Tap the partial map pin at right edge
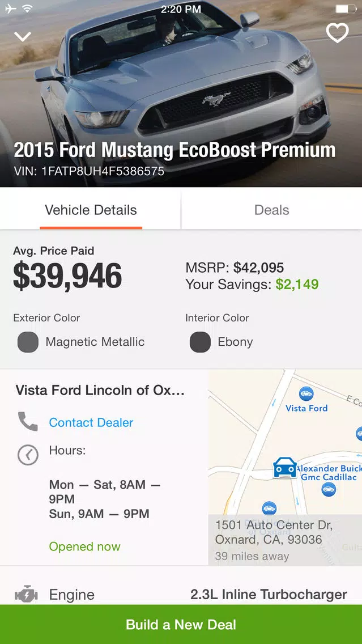 point(359,433)
